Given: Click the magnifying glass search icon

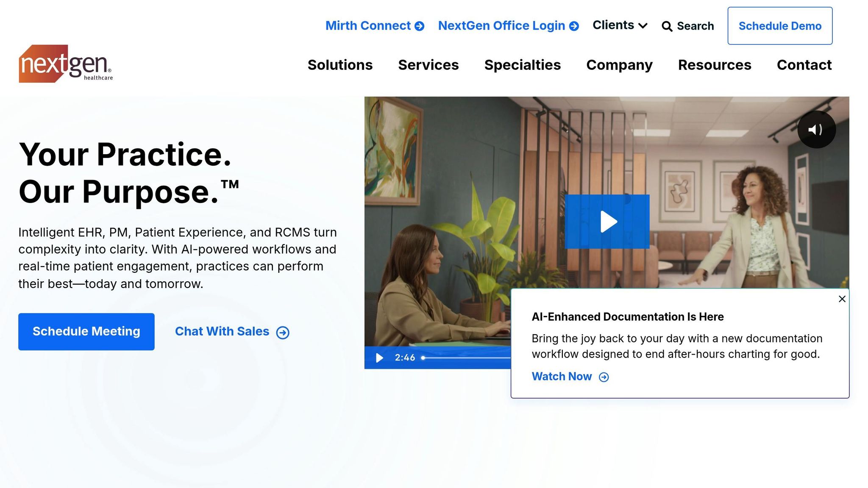Looking at the screenshot, I should [x=667, y=26].
